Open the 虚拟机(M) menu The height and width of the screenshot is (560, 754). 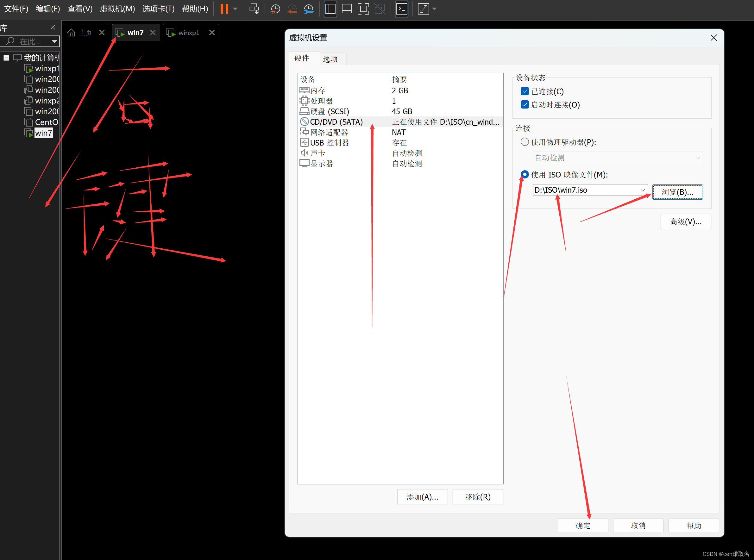pos(117,9)
